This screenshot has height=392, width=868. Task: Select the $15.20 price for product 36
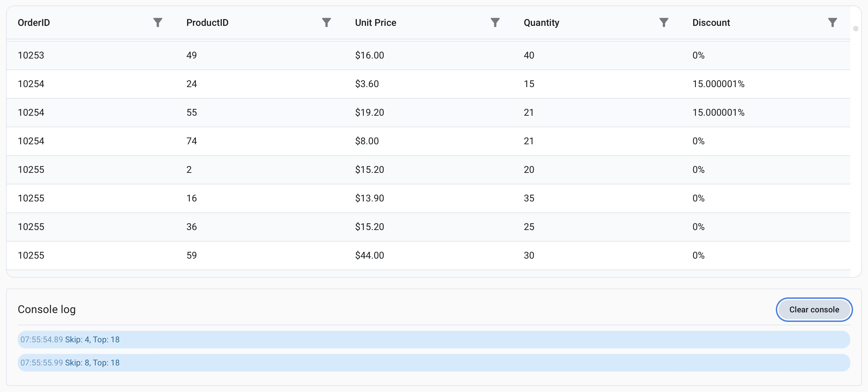[x=429, y=227]
